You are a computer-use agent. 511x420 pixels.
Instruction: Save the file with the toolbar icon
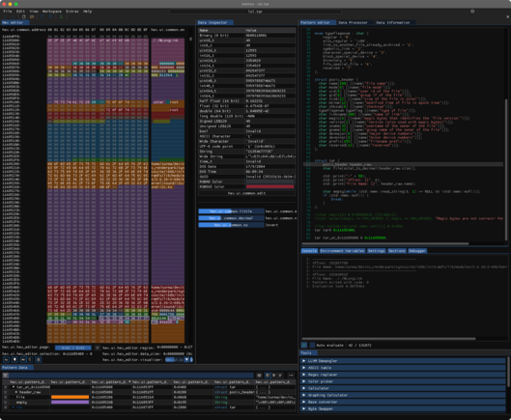43,16
